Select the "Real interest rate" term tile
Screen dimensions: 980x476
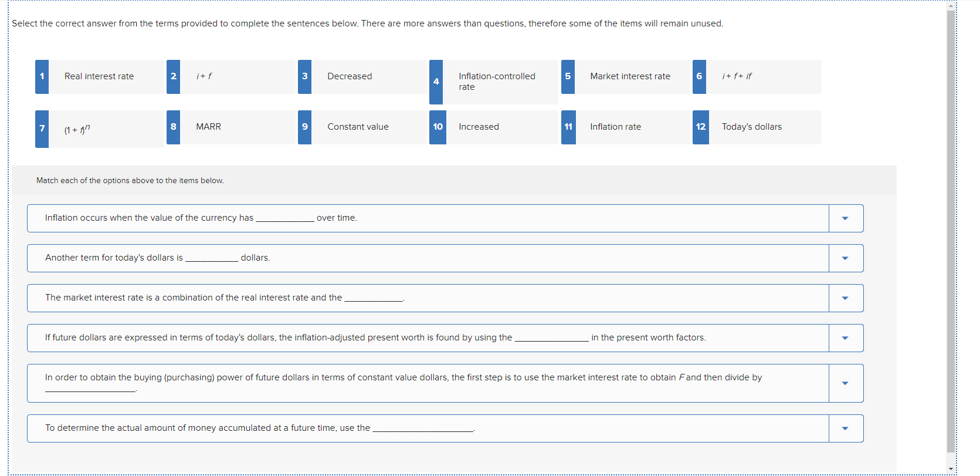tap(99, 76)
